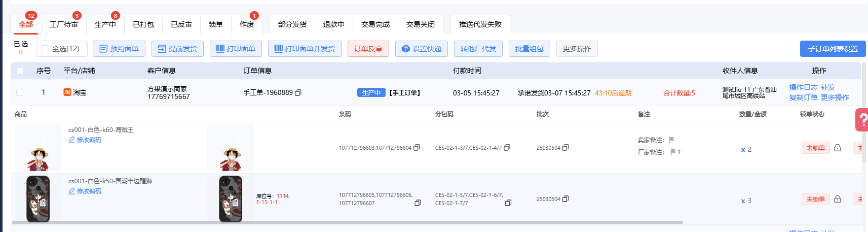This screenshot has width=868, height=232.
Task: Copy batch 25030504 in 海贼王 row
Action: pyautogui.click(x=565, y=148)
